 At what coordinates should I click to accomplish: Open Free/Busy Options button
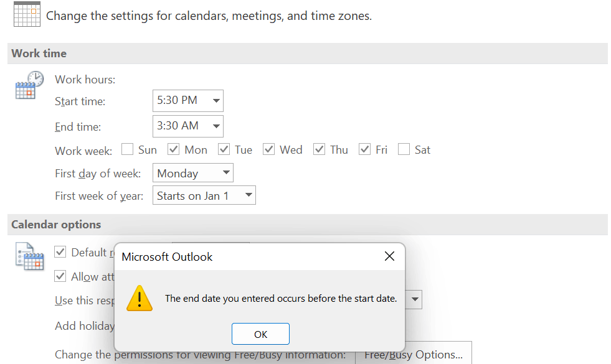413,355
